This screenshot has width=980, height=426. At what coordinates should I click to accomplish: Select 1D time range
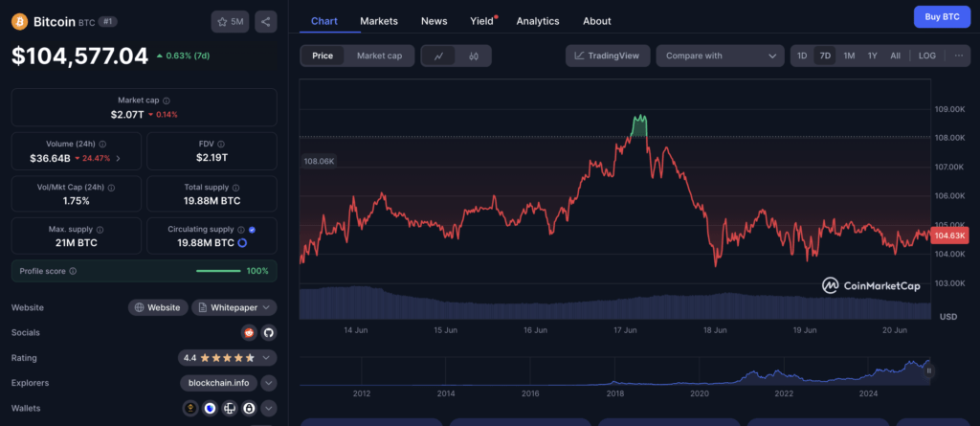click(802, 56)
